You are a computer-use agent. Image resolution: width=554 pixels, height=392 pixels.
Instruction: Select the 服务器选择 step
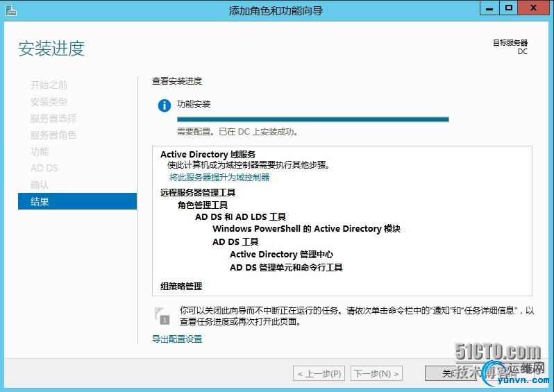53,119
